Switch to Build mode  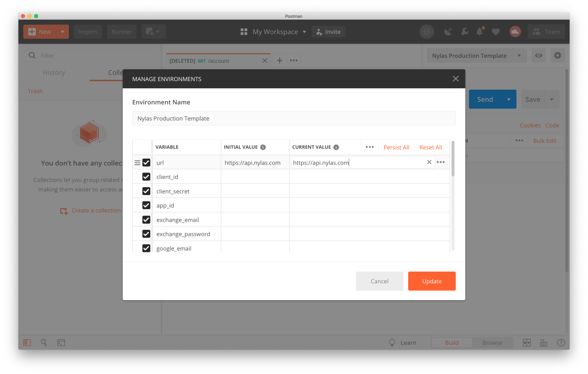tap(451, 342)
